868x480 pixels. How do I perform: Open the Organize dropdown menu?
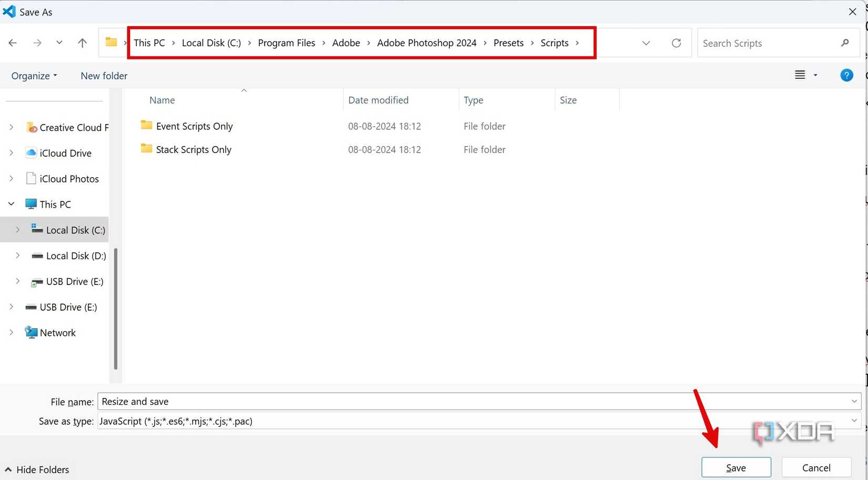click(x=34, y=76)
